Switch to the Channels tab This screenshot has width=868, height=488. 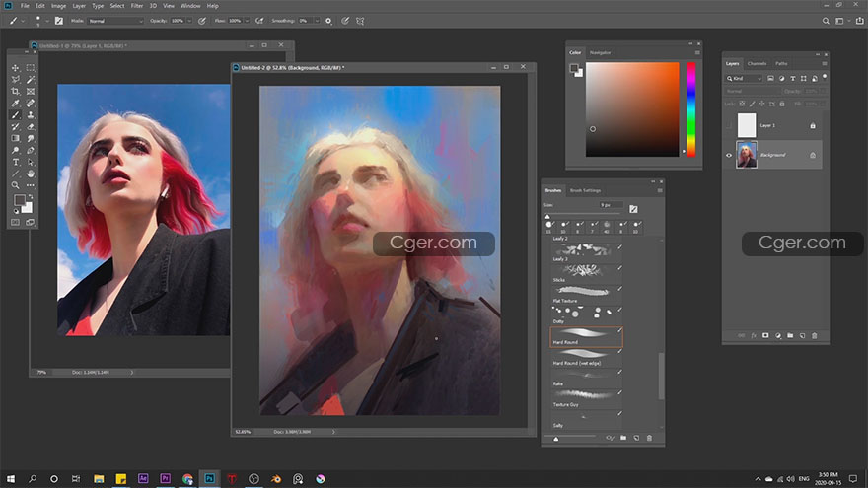(x=757, y=64)
